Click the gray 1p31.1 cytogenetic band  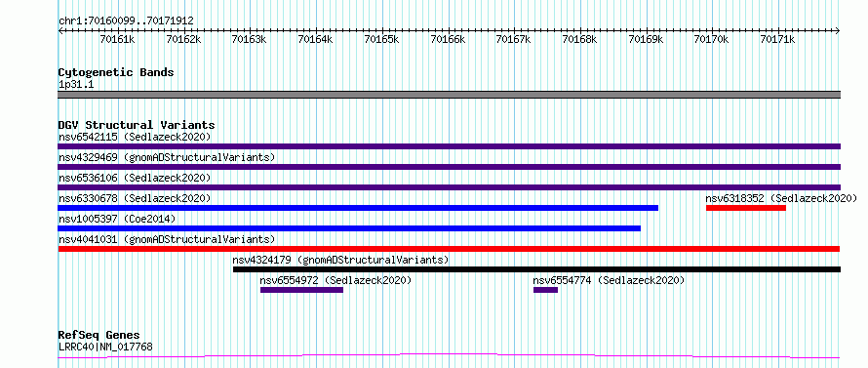pos(449,95)
